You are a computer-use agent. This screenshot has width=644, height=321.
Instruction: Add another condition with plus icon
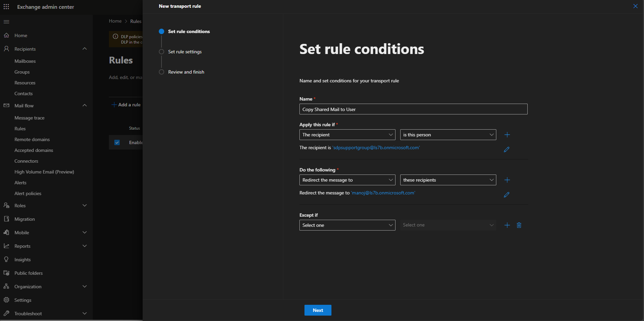(507, 135)
